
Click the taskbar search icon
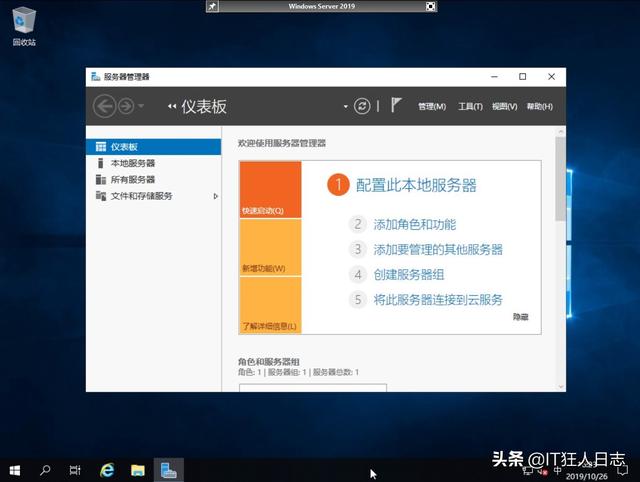tap(45, 471)
